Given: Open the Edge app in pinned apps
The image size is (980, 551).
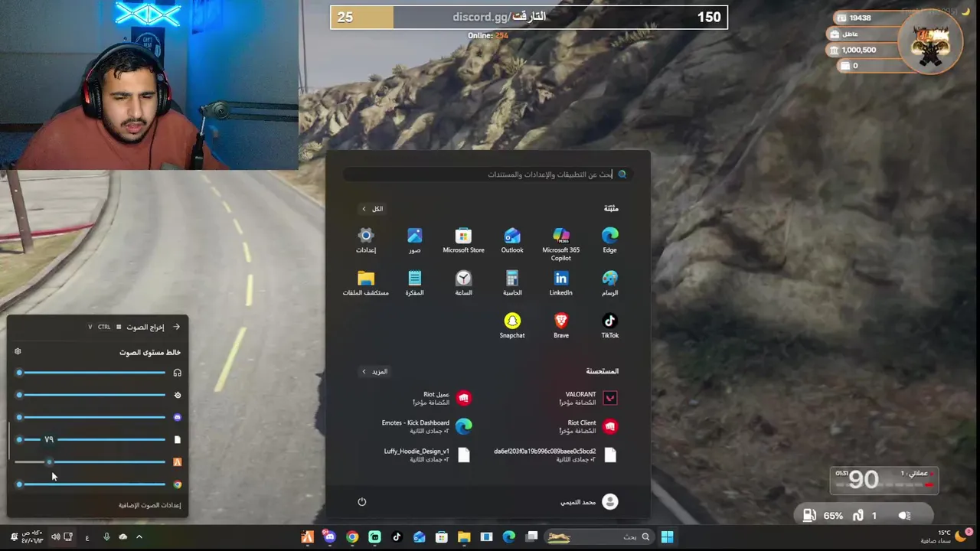Looking at the screenshot, I should (609, 240).
